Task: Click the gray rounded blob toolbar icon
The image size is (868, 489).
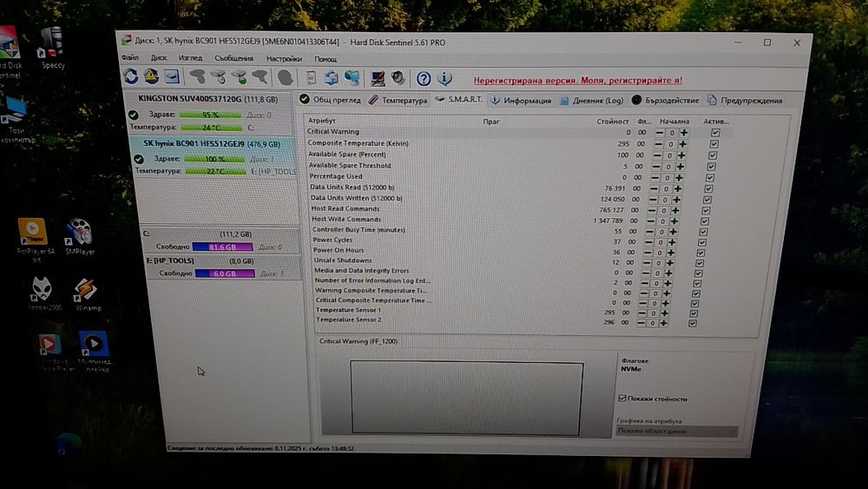Action: (285, 77)
